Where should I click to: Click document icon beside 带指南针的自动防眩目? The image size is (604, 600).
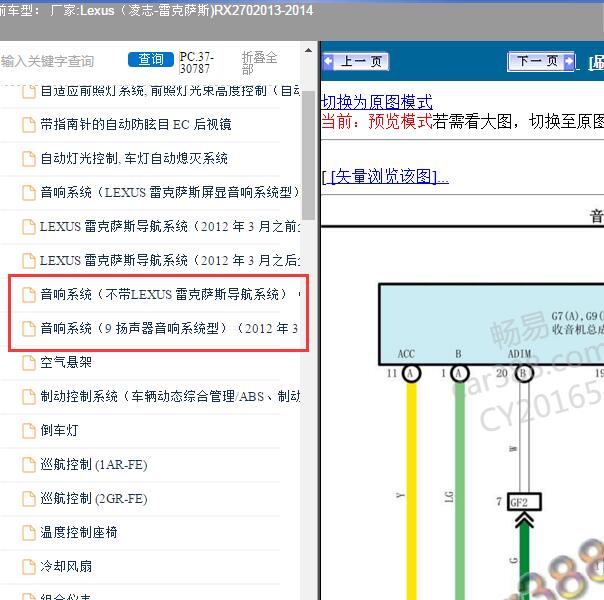[29, 125]
